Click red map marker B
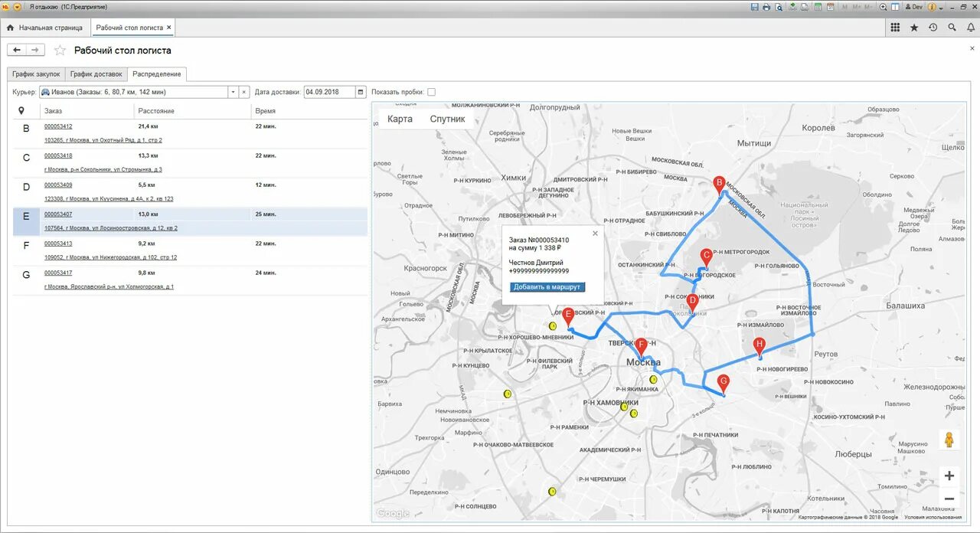980x533 pixels. click(x=719, y=185)
